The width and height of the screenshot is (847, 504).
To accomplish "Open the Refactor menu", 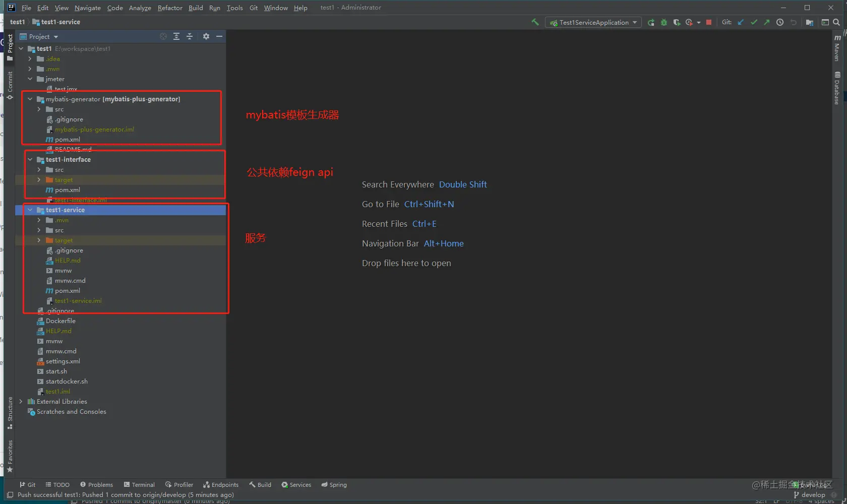I will tap(170, 8).
